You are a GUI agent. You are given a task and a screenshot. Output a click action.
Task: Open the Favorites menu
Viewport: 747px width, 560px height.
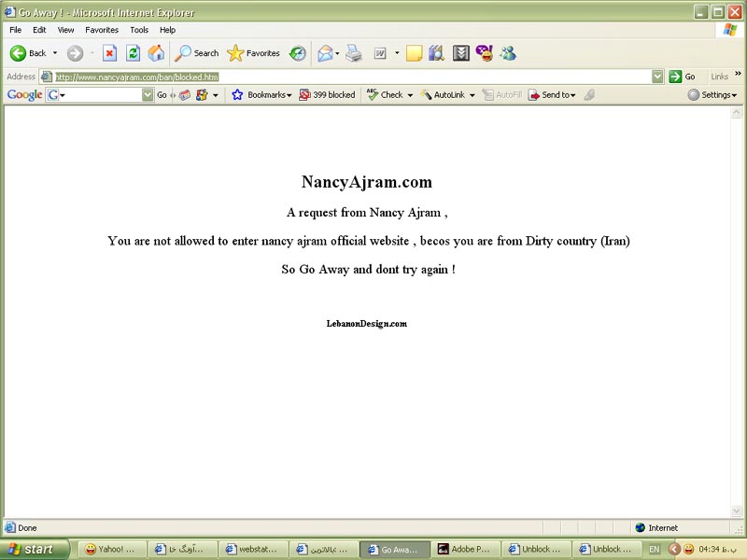coord(102,30)
